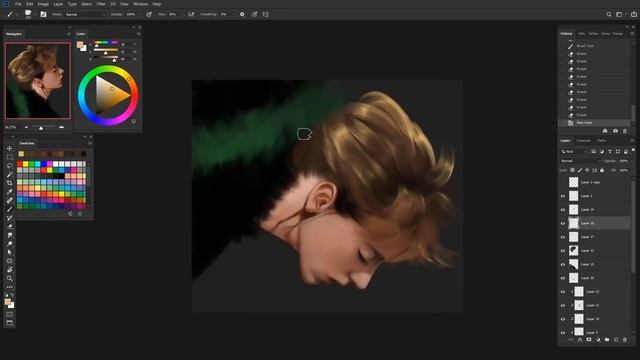Screen dimensions: 640x360
Task: Select the Eyedropper tool
Action: point(9,191)
